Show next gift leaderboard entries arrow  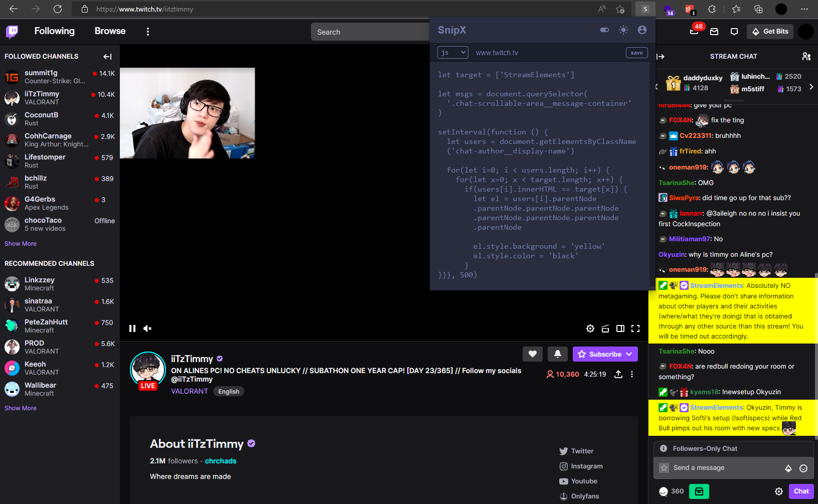pos(811,87)
